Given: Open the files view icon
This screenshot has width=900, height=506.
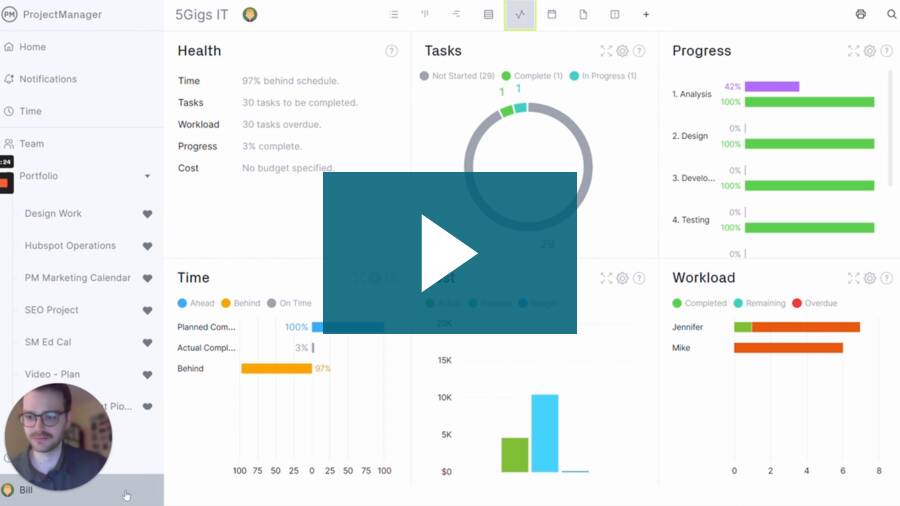Looking at the screenshot, I should (583, 14).
